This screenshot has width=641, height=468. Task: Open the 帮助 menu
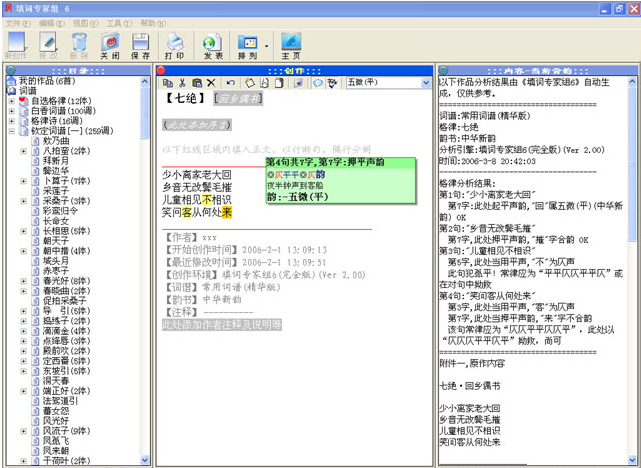click(153, 23)
